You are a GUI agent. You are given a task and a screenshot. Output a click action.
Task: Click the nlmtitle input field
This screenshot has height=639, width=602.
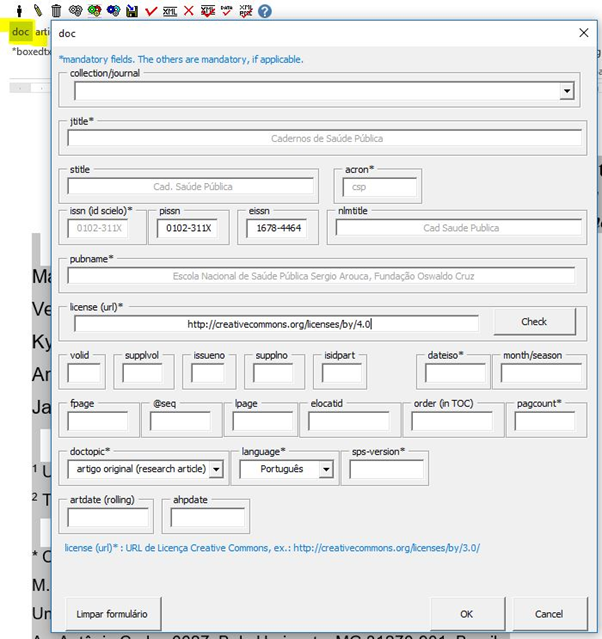click(x=459, y=228)
